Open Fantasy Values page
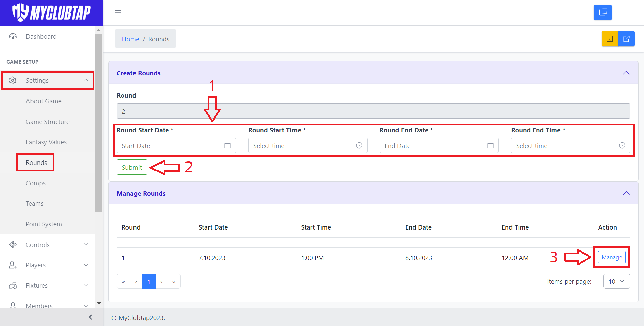The height and width of the screenshot is (326, 644). click(x=46, y=142)
